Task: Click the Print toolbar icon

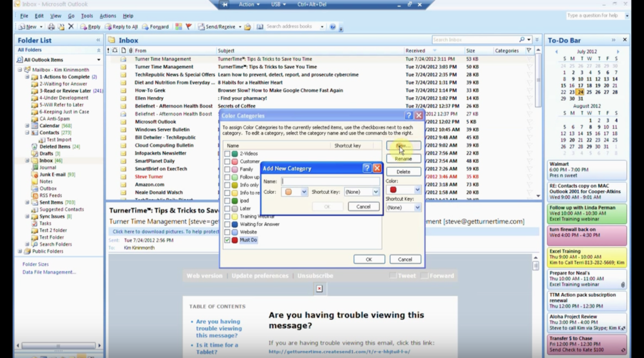Action: 51,26
